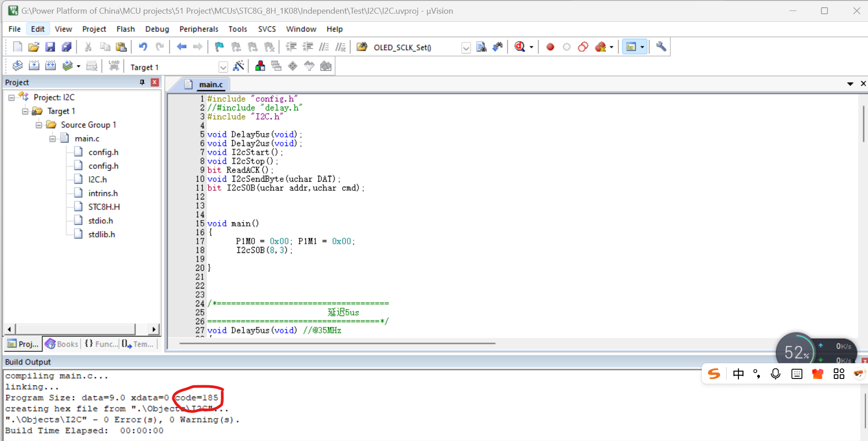
Task: Open the window layout dropdown arrow
Action: click(642, 47)
